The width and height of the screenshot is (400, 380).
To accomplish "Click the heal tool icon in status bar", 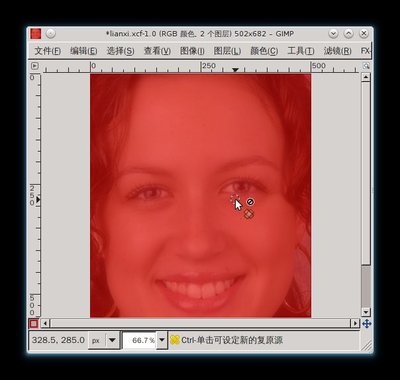I will click(175, 340).
